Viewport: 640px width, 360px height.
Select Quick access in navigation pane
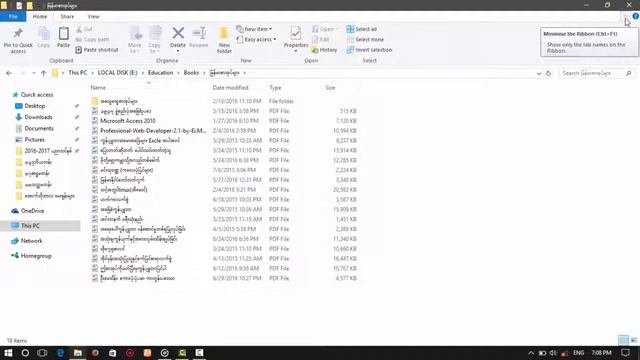pyautogui.click(x=37, y=95)
